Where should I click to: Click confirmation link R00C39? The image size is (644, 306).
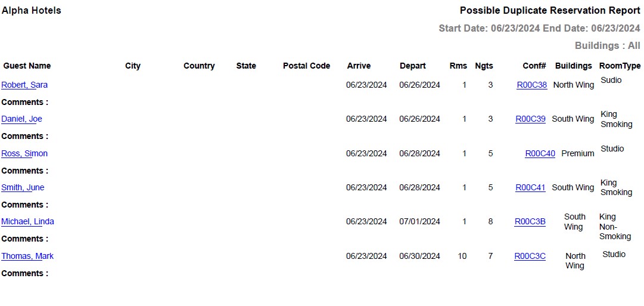tap(530, 119)
